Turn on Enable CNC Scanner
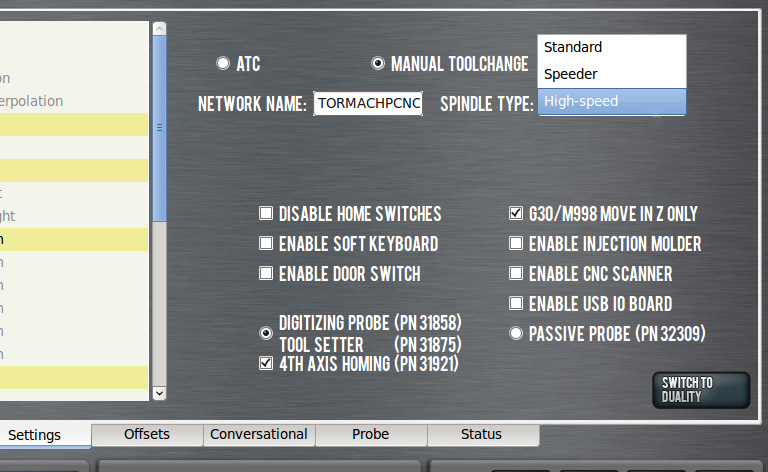This screenshot has width=768, height=472. point(516,273)
